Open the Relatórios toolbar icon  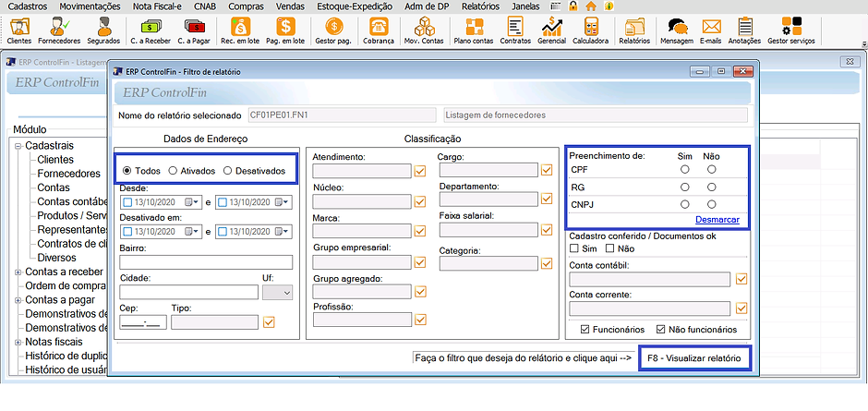[x=634, y=30]
